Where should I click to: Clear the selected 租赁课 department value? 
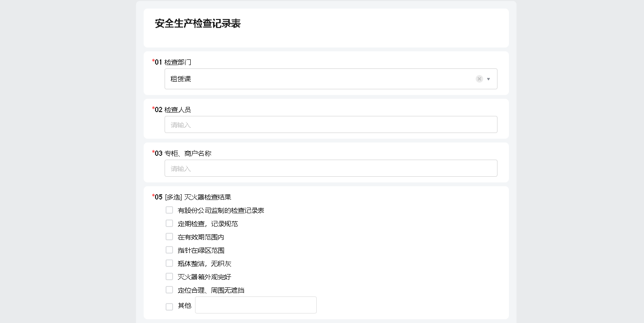point(479,79)
